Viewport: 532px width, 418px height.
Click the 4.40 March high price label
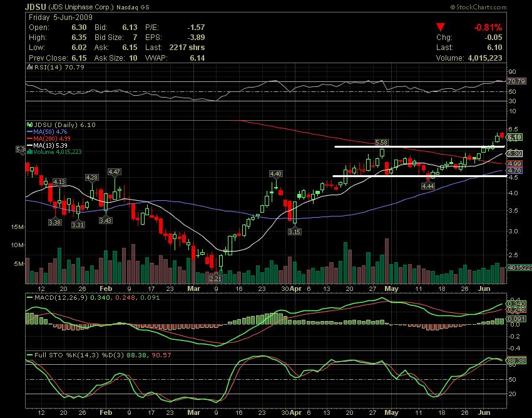(275, 173)
